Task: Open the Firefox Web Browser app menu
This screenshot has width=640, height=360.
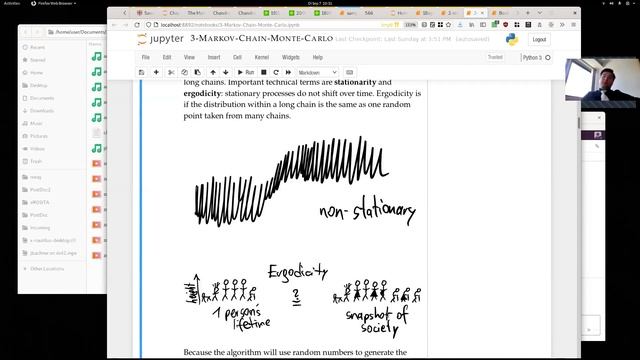Action: [54, 3]
